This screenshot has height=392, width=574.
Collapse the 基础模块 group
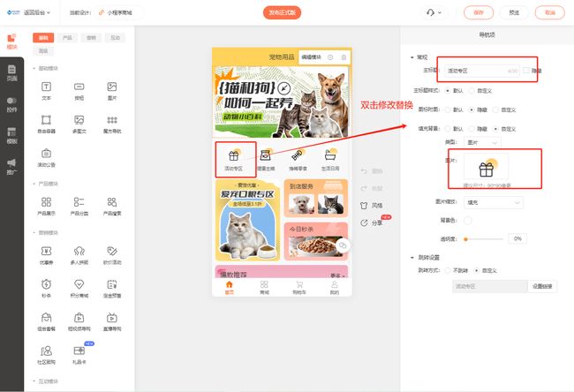[34, 69]
